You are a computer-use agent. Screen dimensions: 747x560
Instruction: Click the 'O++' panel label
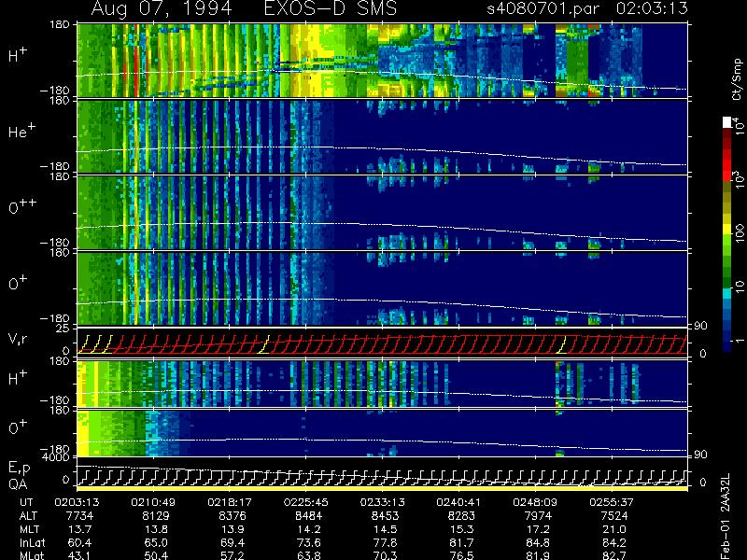(x=21, y=207)
